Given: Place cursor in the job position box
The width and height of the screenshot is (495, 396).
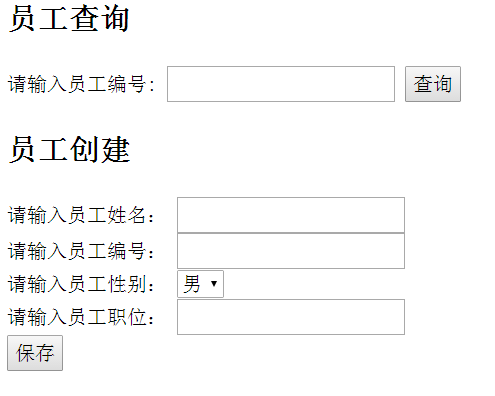Looking at the screenshot, I should click(x=291, y=317).
